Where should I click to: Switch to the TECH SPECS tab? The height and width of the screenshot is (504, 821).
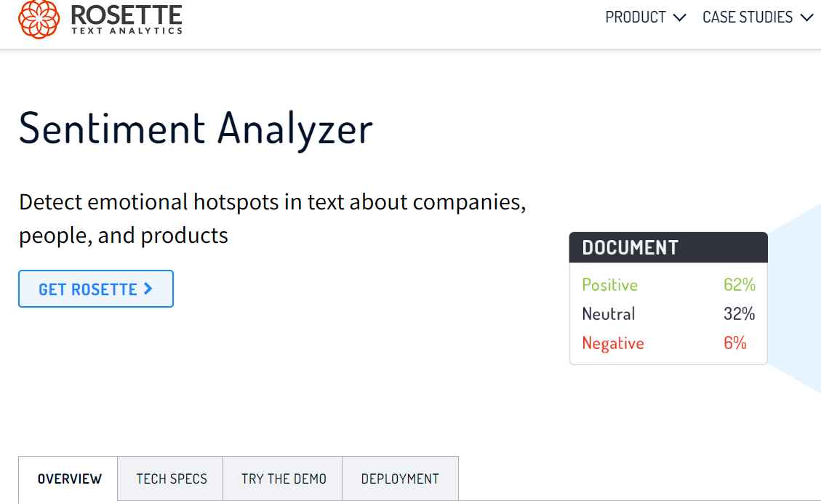171,479
